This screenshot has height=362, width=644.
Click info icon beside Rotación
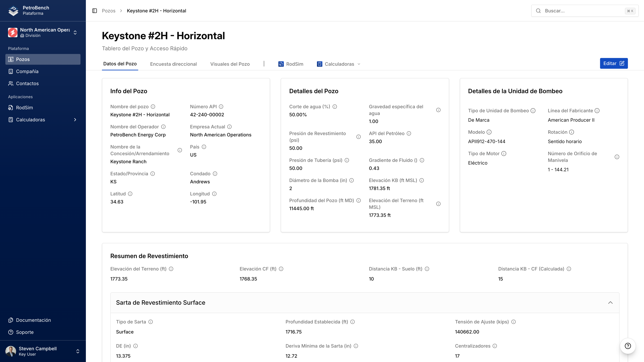[572, 132]
